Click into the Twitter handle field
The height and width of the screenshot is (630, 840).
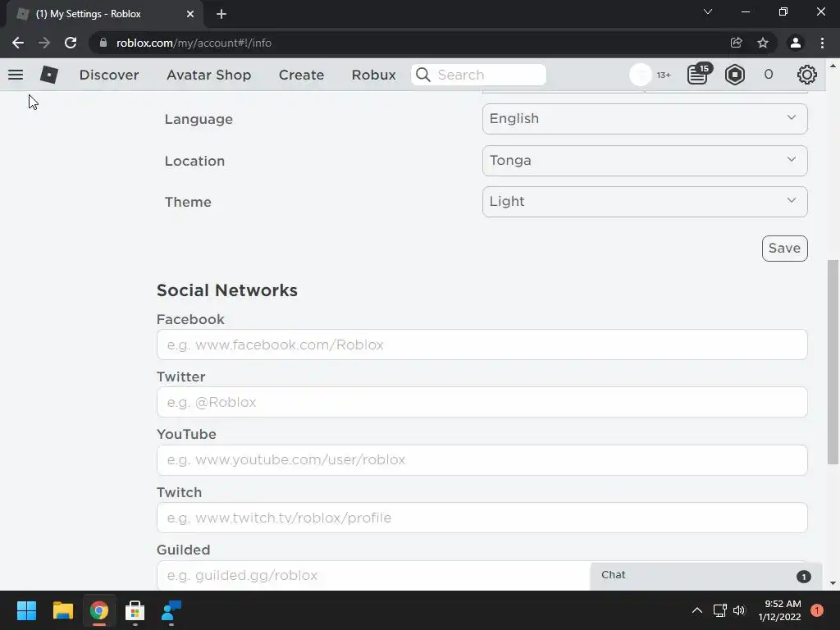[x=482, y=402]
